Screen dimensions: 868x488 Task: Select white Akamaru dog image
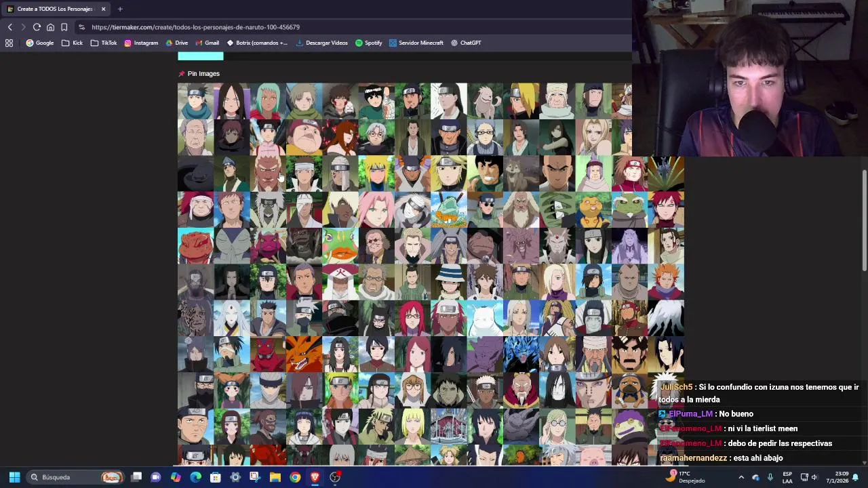point(485,101)
